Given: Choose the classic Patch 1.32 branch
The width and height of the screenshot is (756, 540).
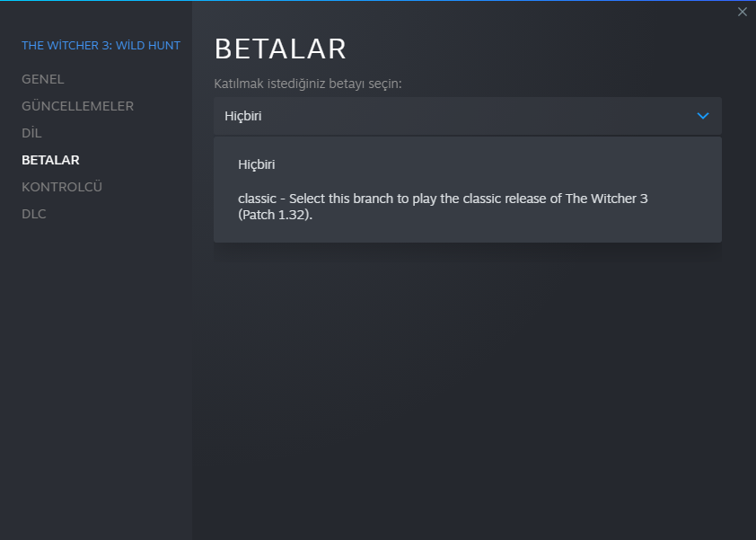Looking at the screenshot, I should (x=443, y=207).
